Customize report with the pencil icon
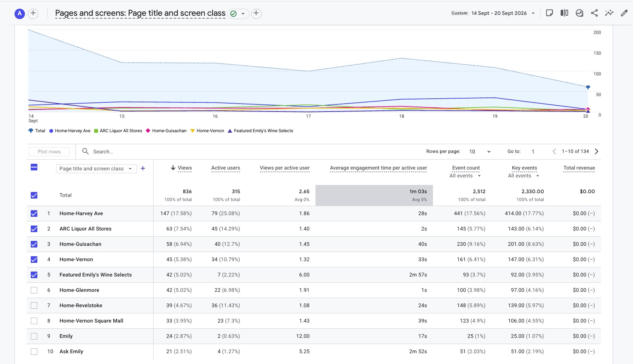The width and height of the screenshot is (633, 364). 624,13
